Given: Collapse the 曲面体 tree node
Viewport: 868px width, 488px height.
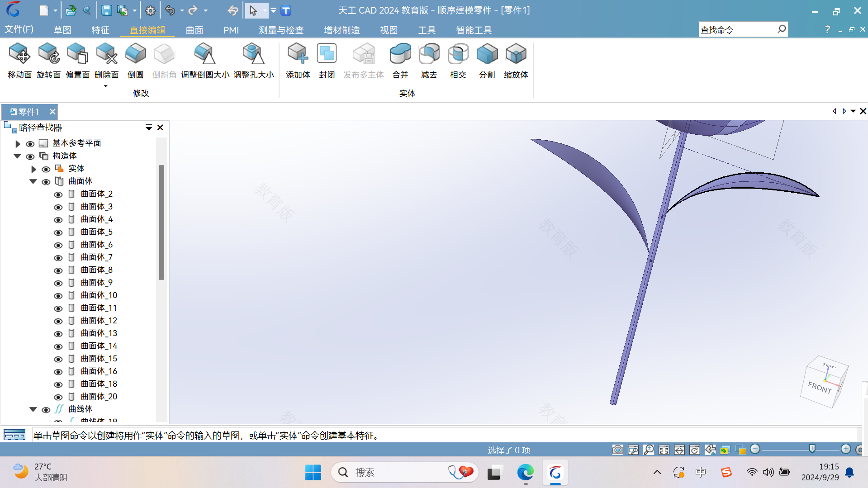Looking at the screenshot, I should (33, 181).
